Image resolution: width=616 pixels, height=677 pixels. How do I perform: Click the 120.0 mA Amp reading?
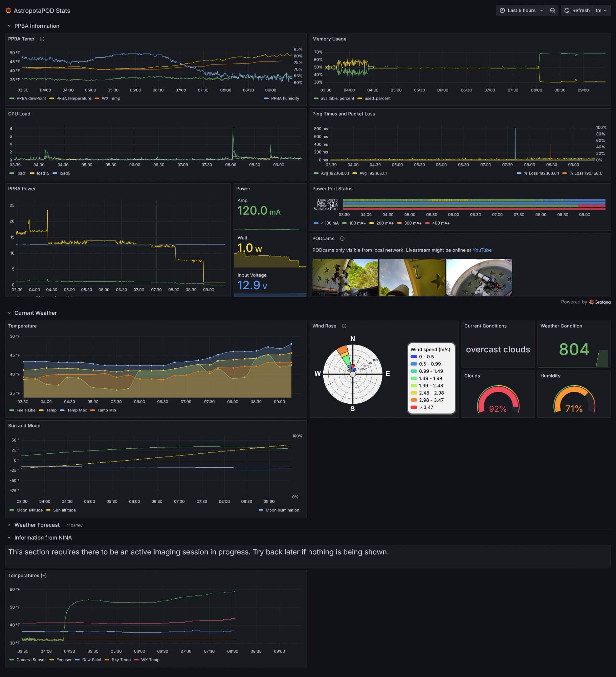259,211
